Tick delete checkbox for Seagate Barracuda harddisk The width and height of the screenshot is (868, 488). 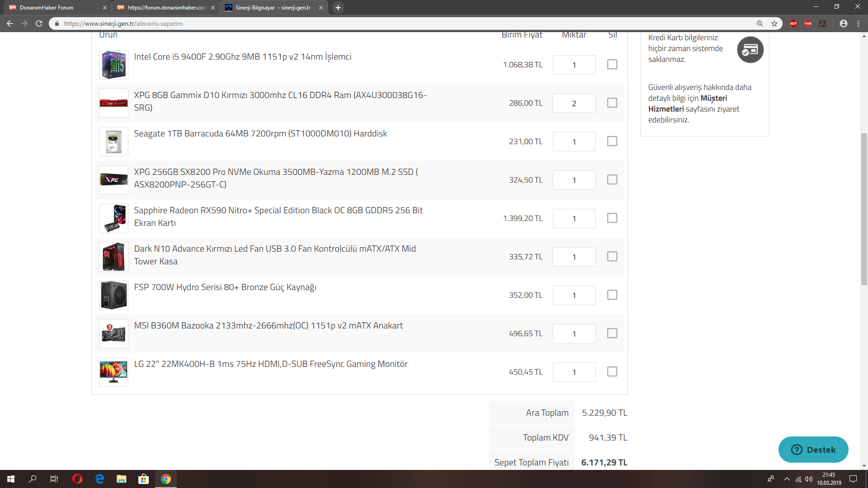click(612, 141)
